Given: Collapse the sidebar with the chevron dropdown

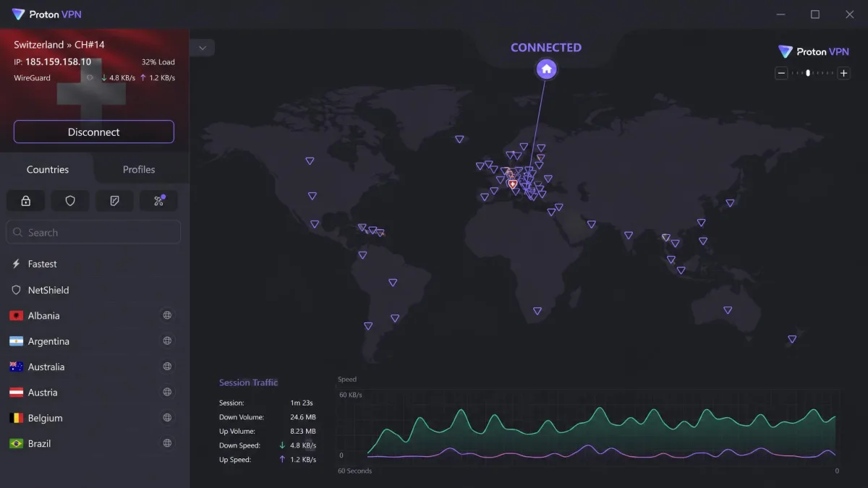Looking at the screenshot, I should coord(203,48).
